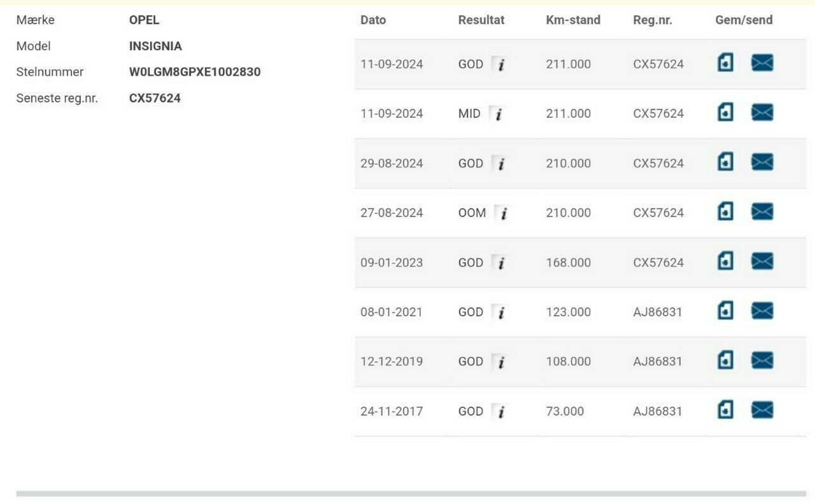Email the 09-01-2023 inspection report
This screenshot has width=815, height=504.
tap(762, 261)
